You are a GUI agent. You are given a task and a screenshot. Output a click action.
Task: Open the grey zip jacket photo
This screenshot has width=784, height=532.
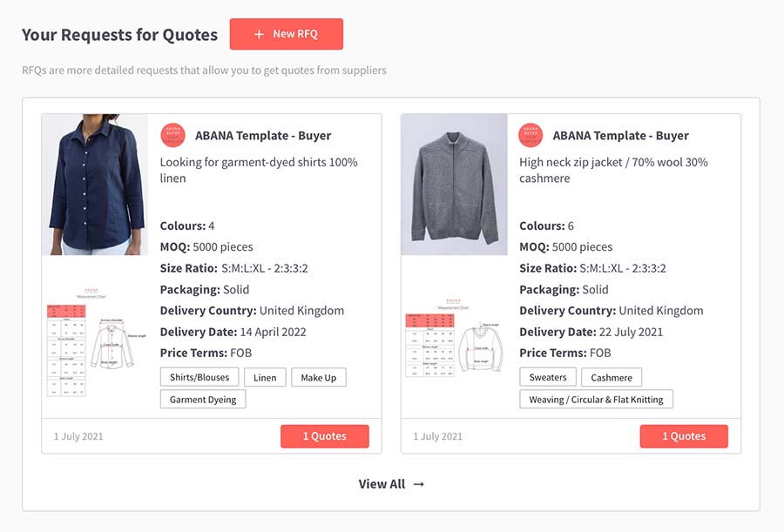(454, 185)
